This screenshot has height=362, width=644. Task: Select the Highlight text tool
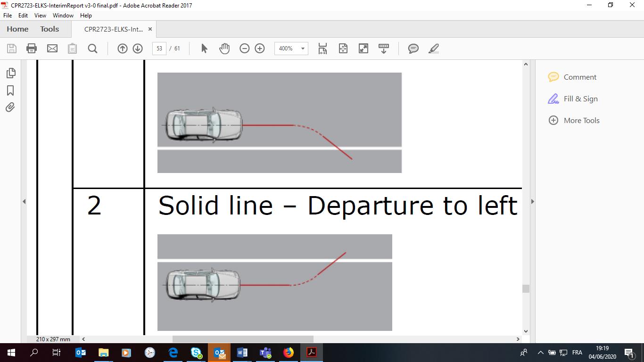click(x=434, y=49)
